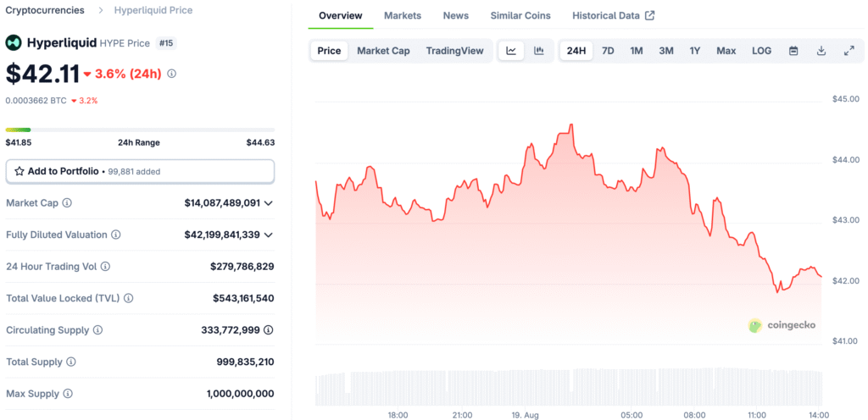
Task: Switch to the News tab
Action: [x=455, y=15]
